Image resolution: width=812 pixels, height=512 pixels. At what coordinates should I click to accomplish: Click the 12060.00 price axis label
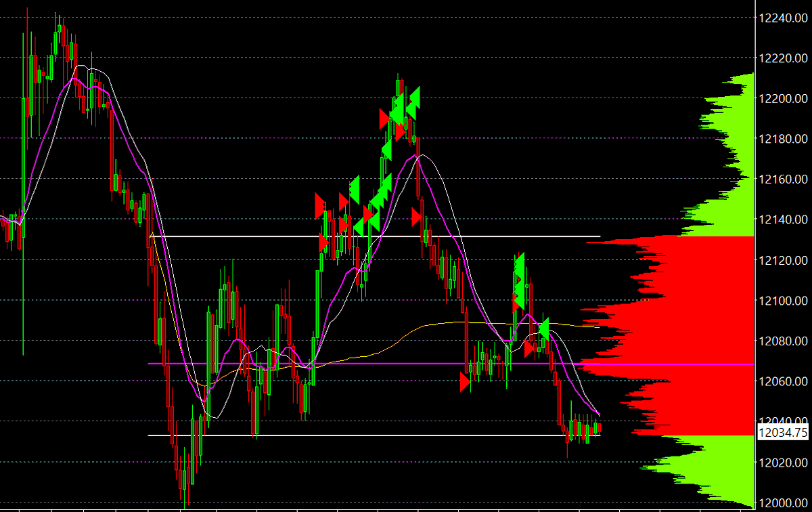pyautogui.click(x=783, y=381)
